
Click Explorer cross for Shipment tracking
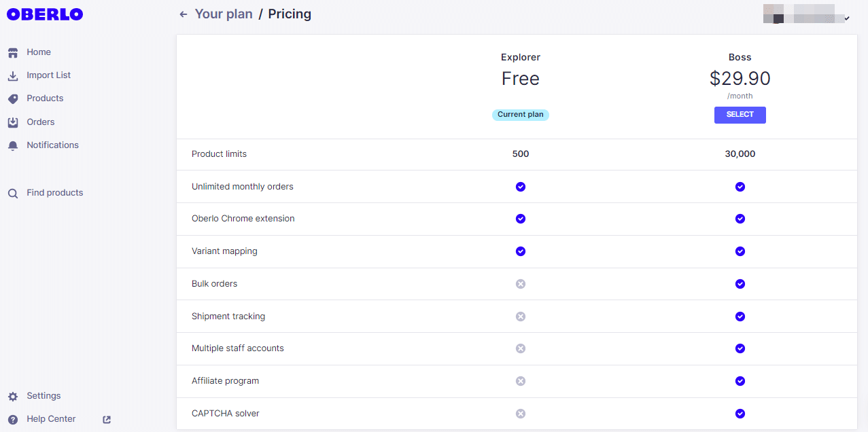521,317
